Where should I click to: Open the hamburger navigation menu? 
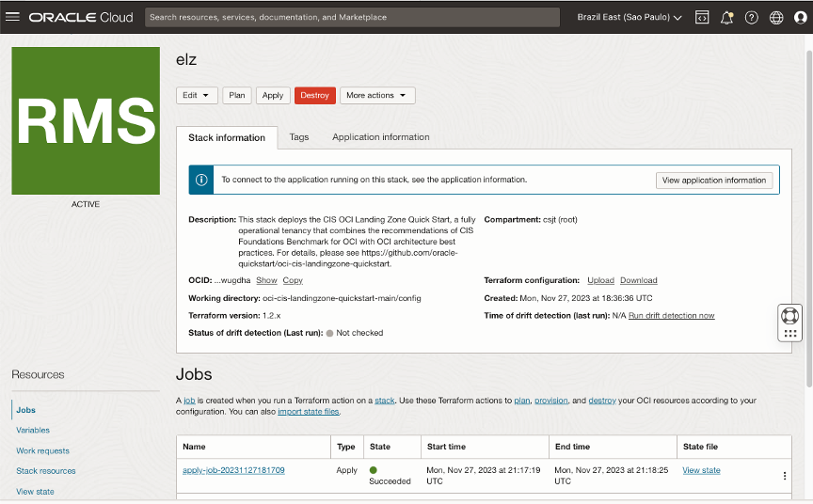(12, 17)
